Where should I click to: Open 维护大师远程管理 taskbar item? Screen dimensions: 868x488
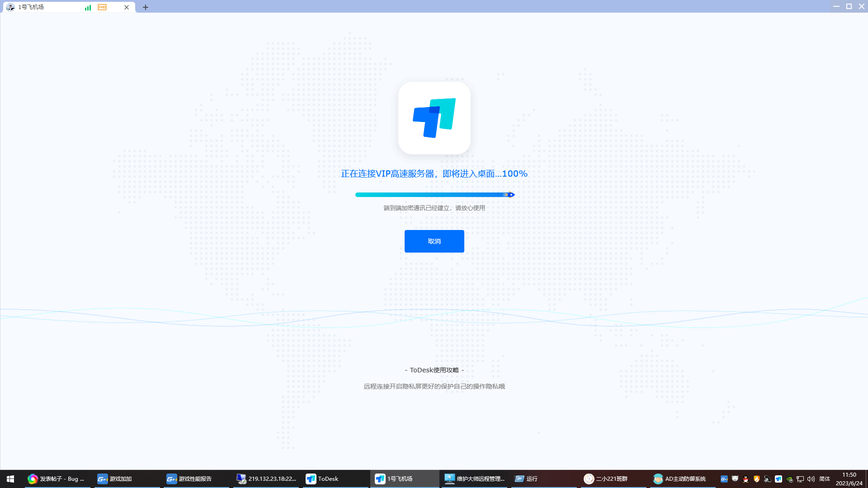[x=474, y=479]
